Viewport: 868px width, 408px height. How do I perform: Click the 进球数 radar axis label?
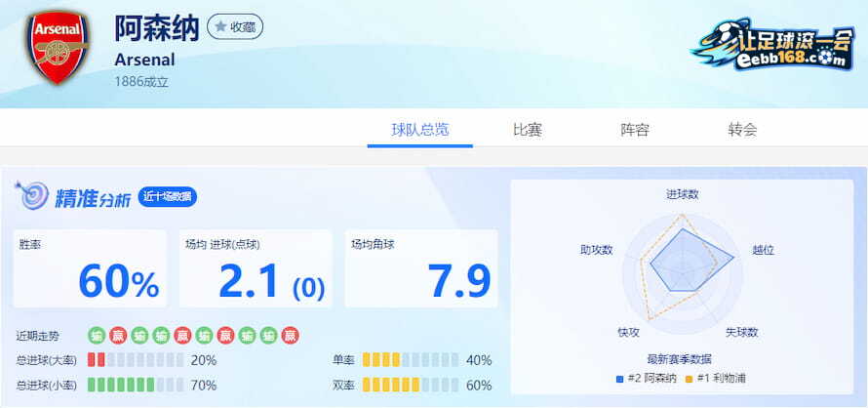coord(682,194)
